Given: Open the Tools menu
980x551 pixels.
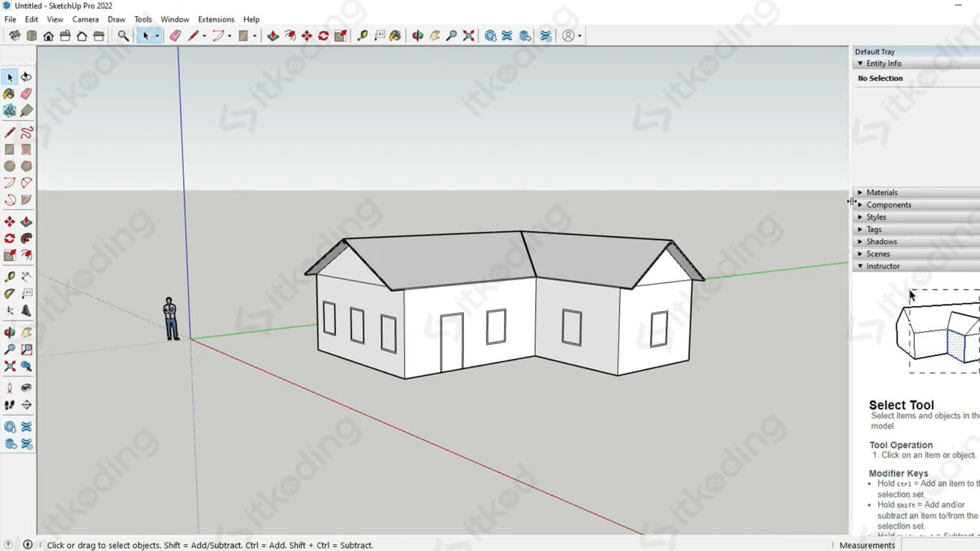Looking at the screenshot, I should tap(143, 19).
